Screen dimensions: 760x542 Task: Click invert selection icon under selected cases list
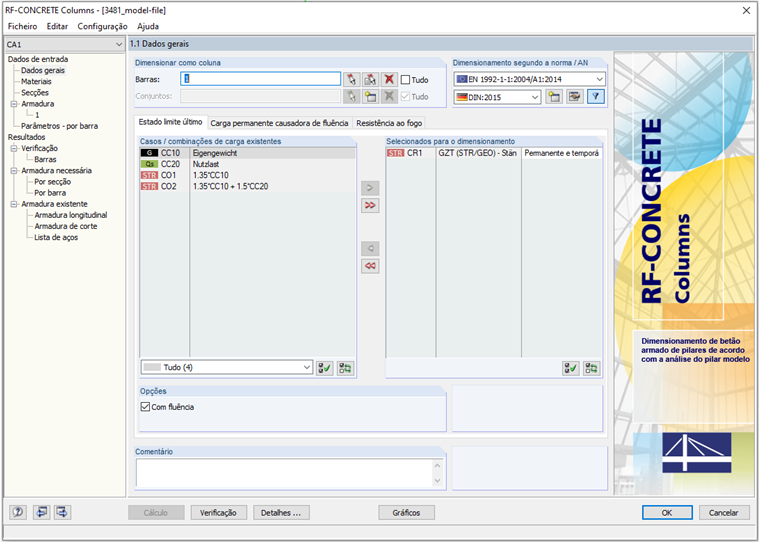pos(591,368)
